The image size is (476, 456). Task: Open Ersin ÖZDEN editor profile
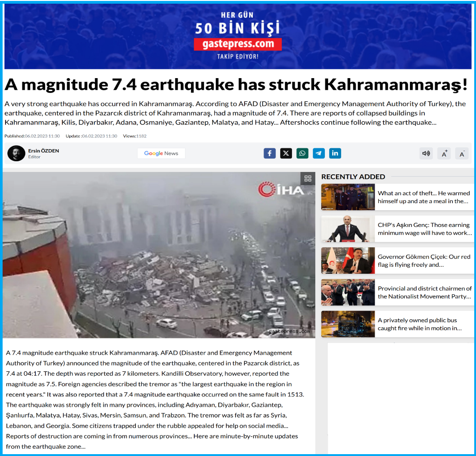(x=43, y=151)
